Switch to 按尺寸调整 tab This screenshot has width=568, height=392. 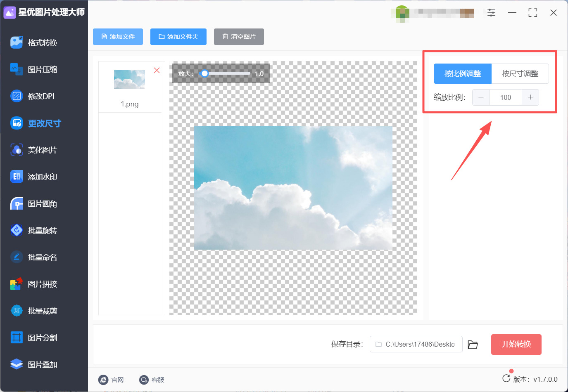(520, 74)
